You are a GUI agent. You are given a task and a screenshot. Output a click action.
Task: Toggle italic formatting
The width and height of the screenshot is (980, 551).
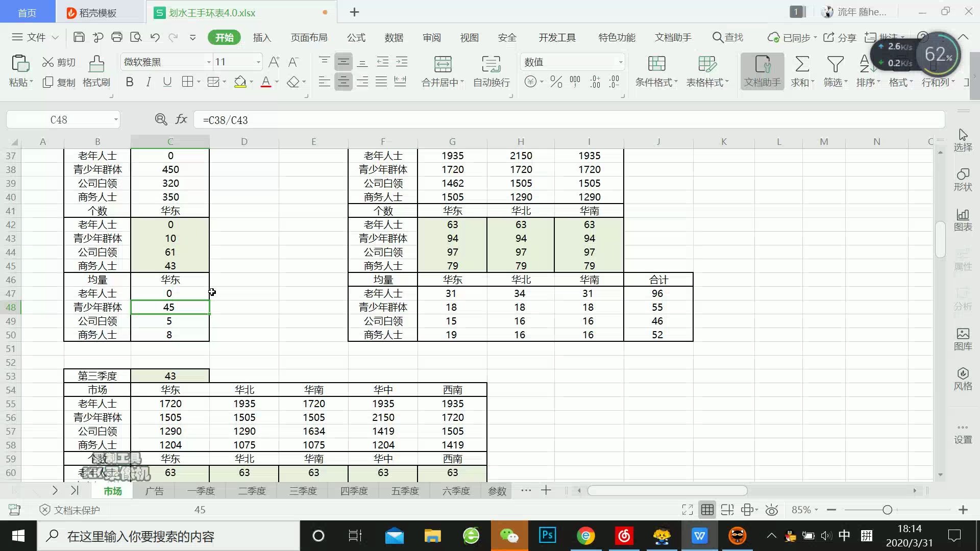pyautogui.click(x=149, y=82)
